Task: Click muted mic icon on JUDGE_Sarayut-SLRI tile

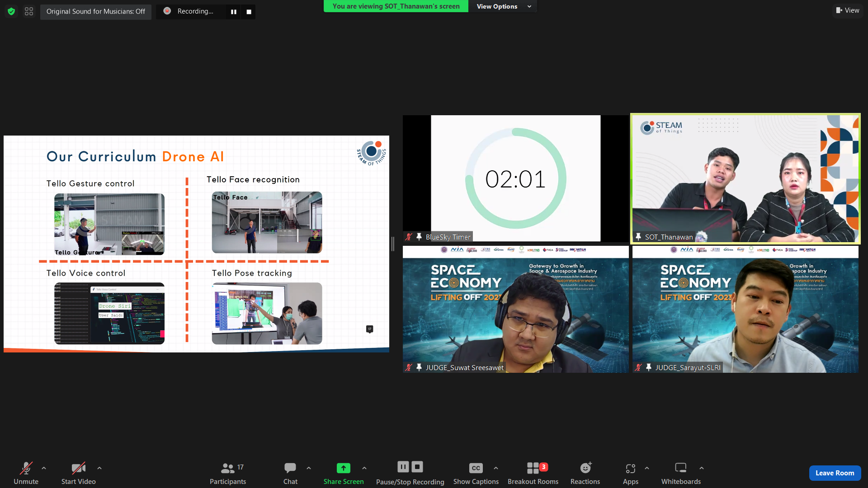Action: coord(638,367)
